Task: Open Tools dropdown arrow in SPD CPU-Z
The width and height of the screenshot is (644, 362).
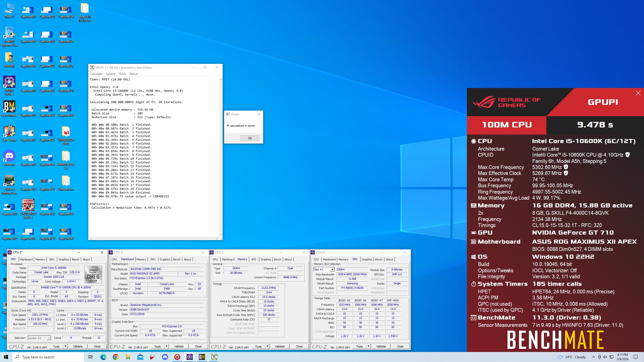Action: (369, 346)
